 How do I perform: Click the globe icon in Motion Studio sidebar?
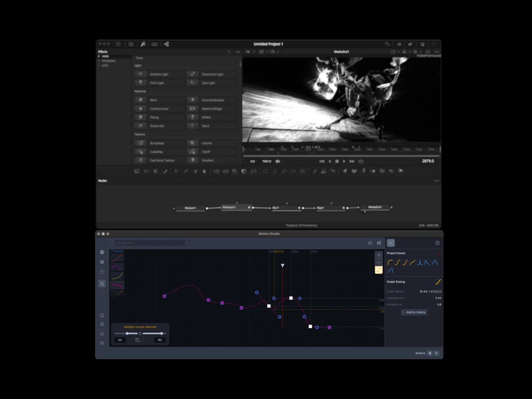(x=102, y=252)
